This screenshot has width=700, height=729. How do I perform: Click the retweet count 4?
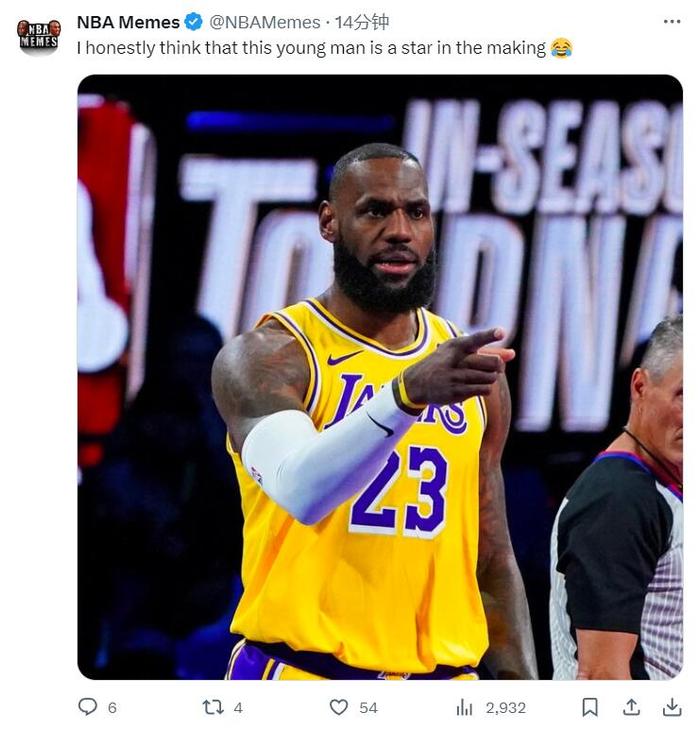tap(238, 708)
